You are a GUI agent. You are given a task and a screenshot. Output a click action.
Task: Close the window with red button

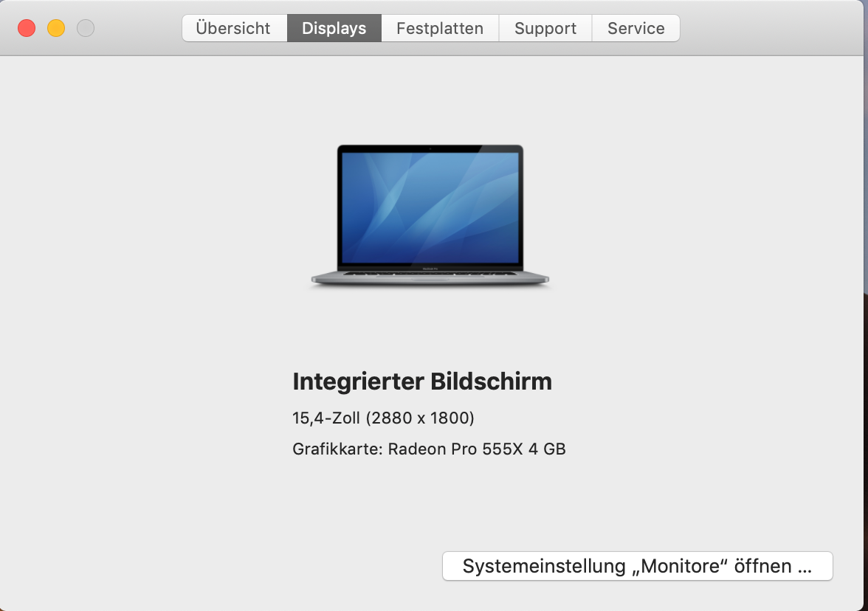27,28
